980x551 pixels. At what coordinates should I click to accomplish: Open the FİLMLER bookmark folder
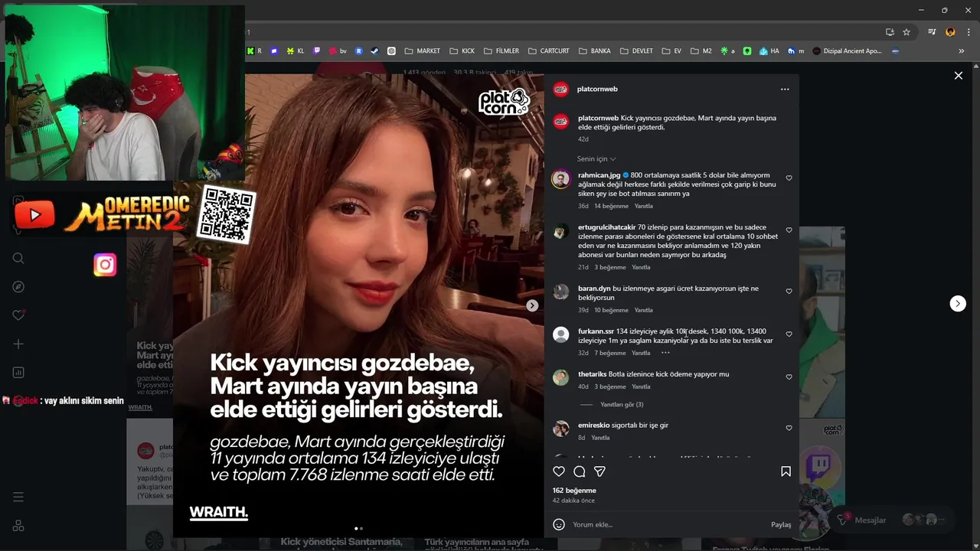coord(501,51)
